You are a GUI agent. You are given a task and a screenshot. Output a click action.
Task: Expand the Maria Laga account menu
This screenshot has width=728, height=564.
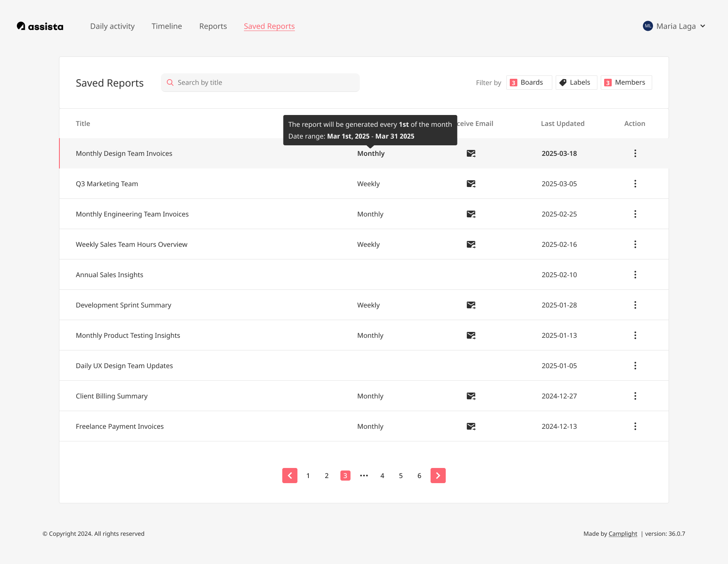(x=673, y=26)
